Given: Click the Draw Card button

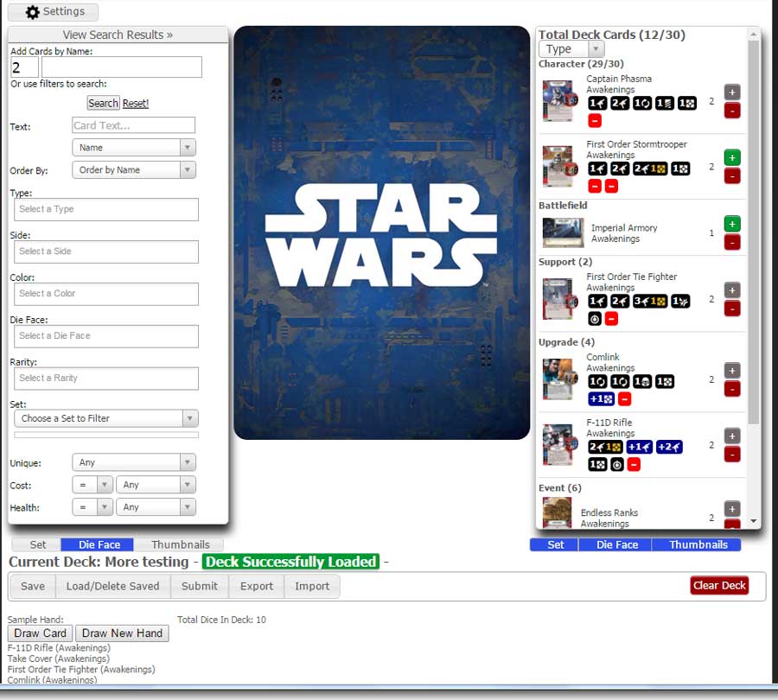Looking at the screenshot, I should pos(40,633).
